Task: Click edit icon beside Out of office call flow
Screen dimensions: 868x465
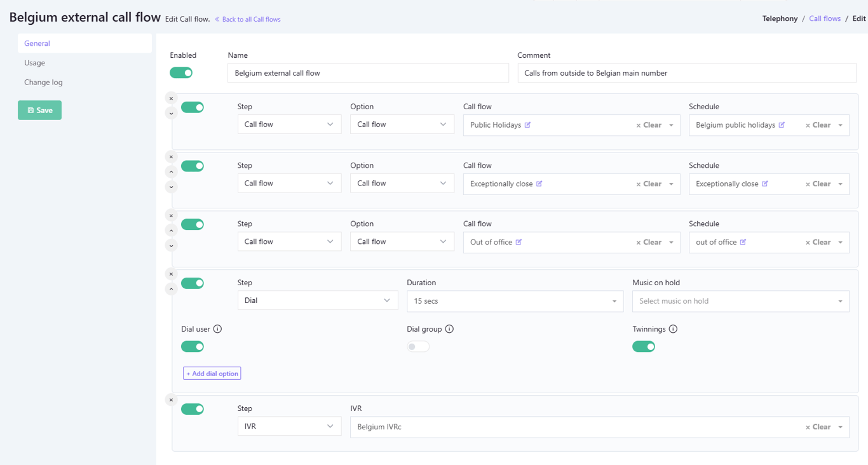Action: coord(519,242)
